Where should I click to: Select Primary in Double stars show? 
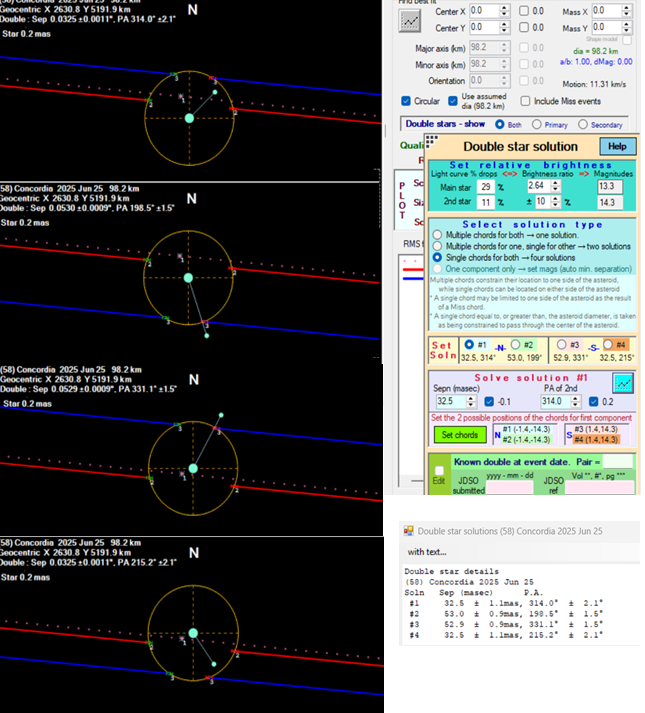537,124
